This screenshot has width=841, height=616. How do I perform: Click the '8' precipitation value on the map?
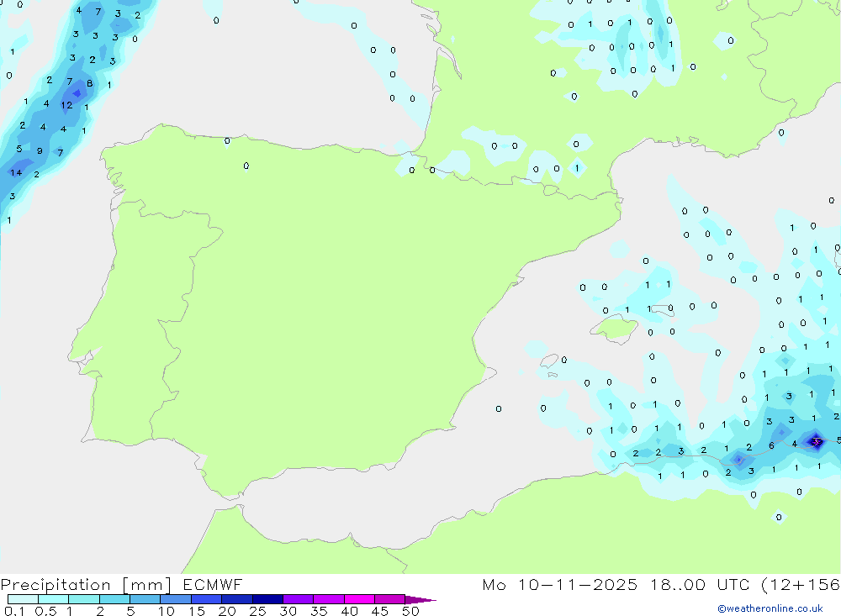point(90,83)
